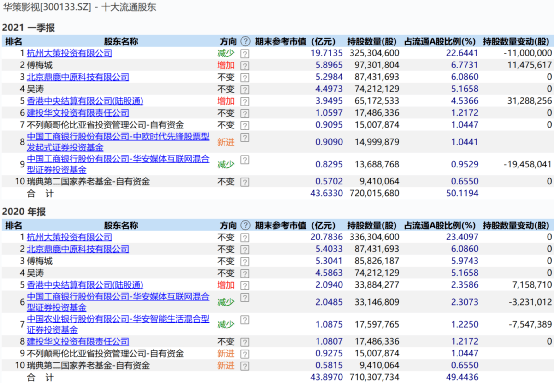Click help icon in 香港中央结算 row of 2021 table
This screenshot has width=554, height=383.
(x=244, y=102)
